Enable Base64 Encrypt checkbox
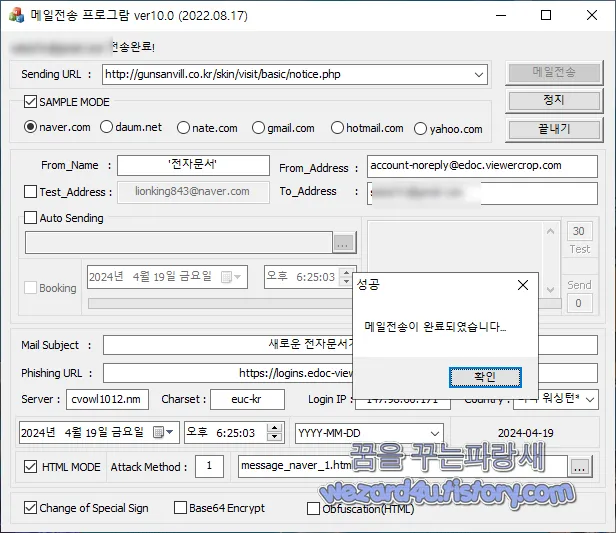616x533 pixels. click(180, 507)
